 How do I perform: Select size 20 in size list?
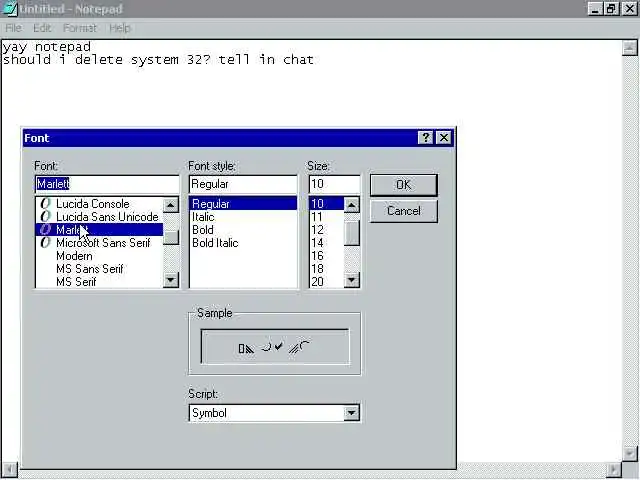pyautogui.click(x=327, y=282)
